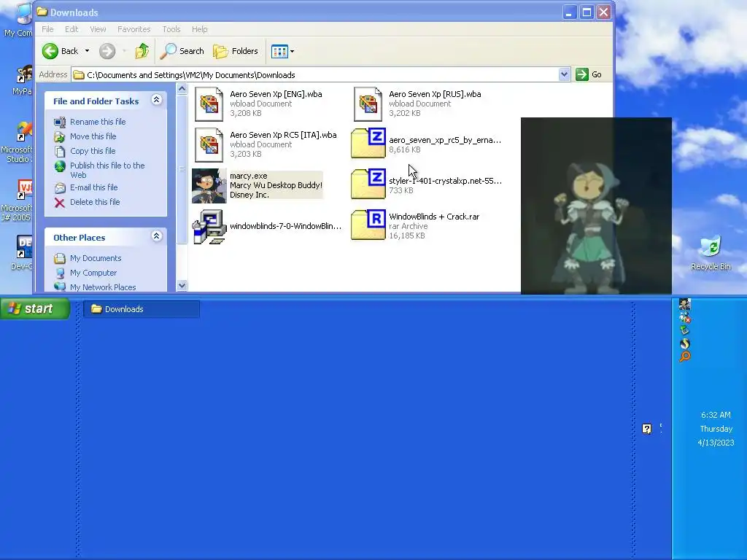747x560 pixels.
Task: Select the styler-1-401-crystalxp.net zip icon
Action: [368, 184]
